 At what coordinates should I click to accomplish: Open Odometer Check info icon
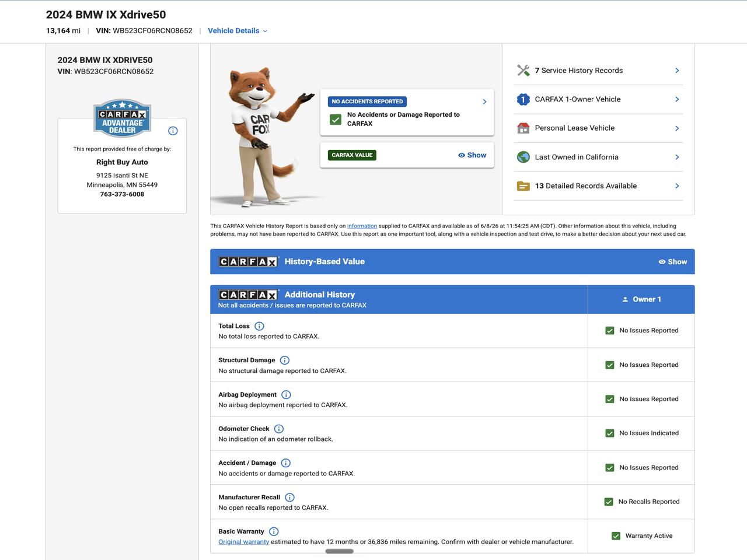coord(279,429)
